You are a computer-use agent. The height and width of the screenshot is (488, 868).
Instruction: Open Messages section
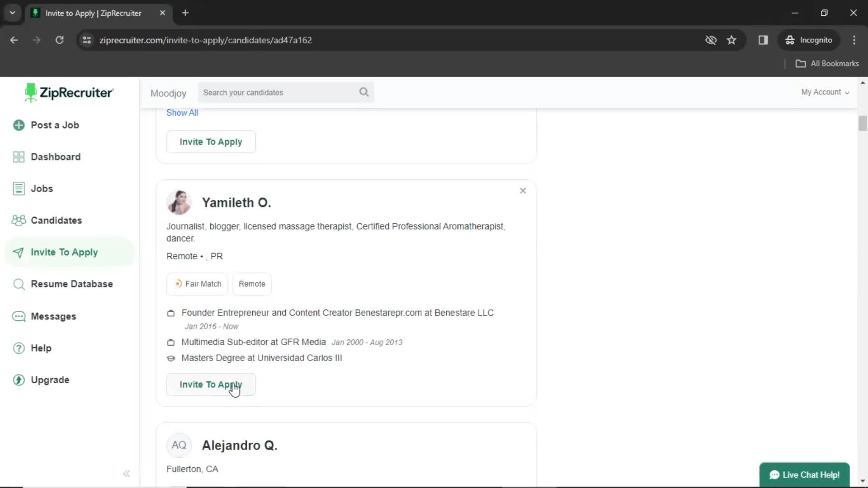[53, 316]
